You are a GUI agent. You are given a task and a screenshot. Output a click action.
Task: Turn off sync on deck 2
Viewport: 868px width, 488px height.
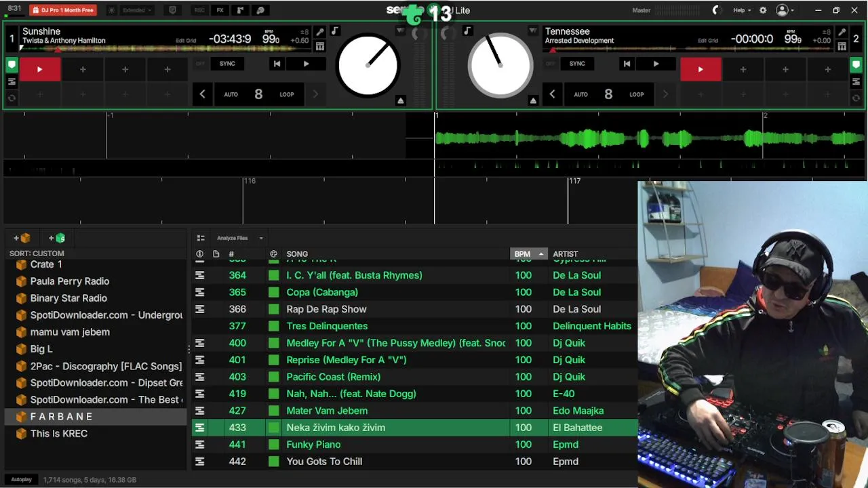(550, 64)
